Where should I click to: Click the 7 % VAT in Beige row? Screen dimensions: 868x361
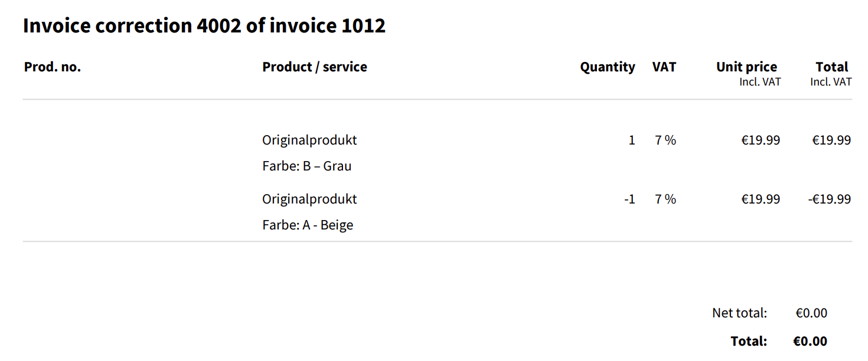pos(665,199)
